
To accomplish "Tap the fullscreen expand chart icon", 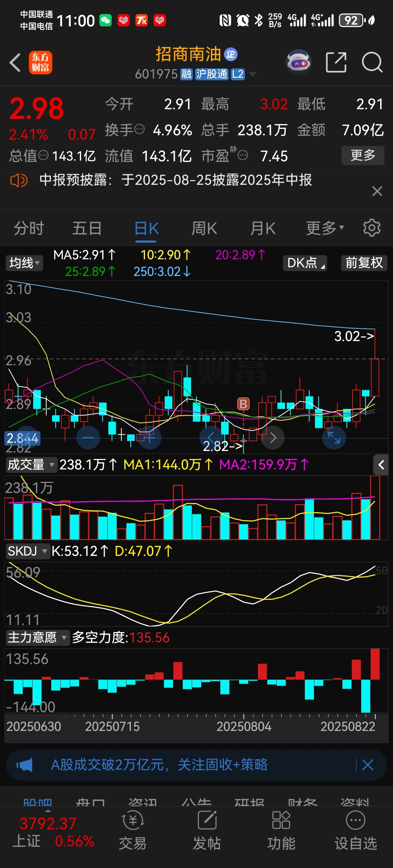I will pyautogui.click(x=334, y=438).
